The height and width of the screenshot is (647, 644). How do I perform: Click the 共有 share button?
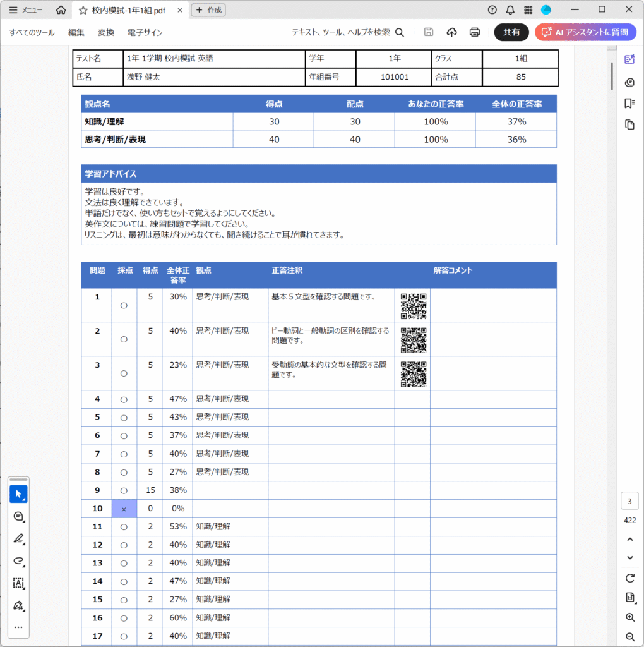(511, 32)
